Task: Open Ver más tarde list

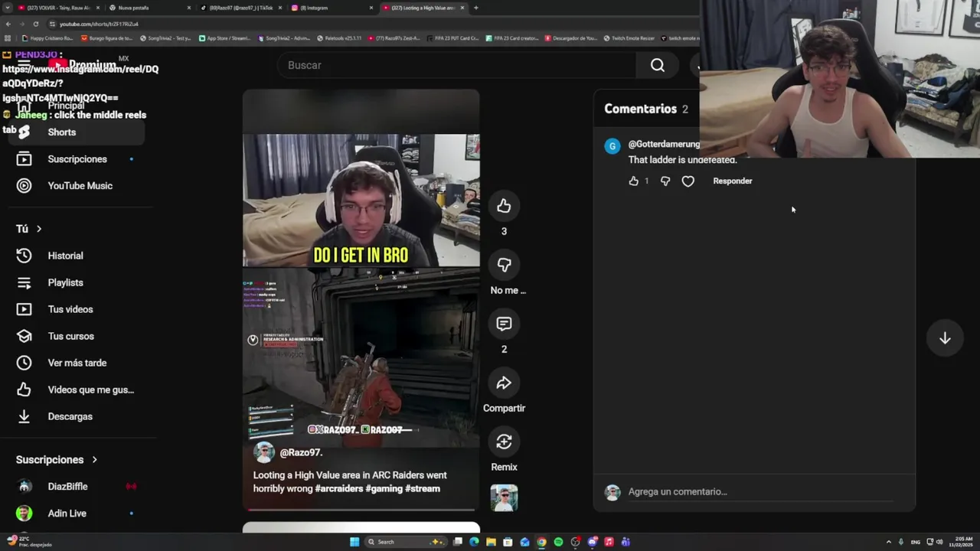Action: (x=77, y=363)
